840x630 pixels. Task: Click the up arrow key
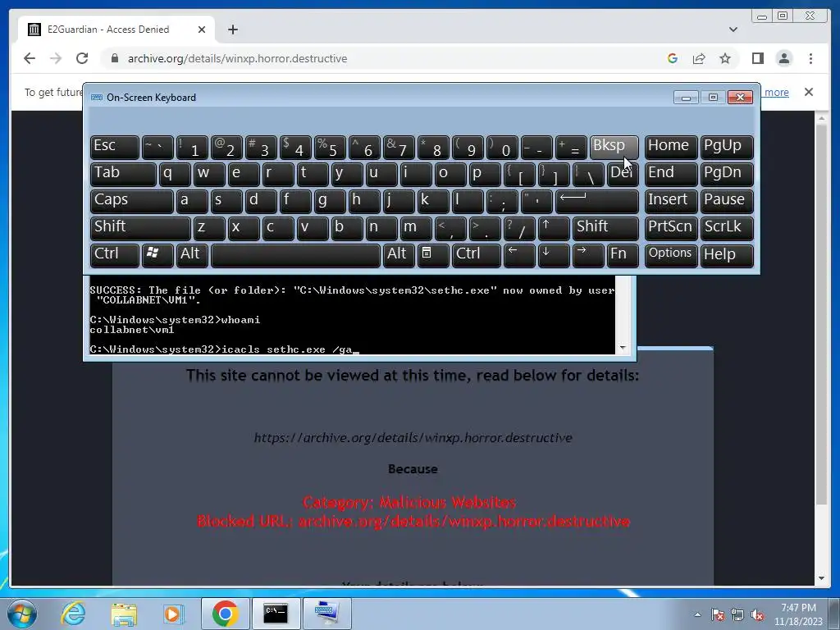(x=554, y=227)
